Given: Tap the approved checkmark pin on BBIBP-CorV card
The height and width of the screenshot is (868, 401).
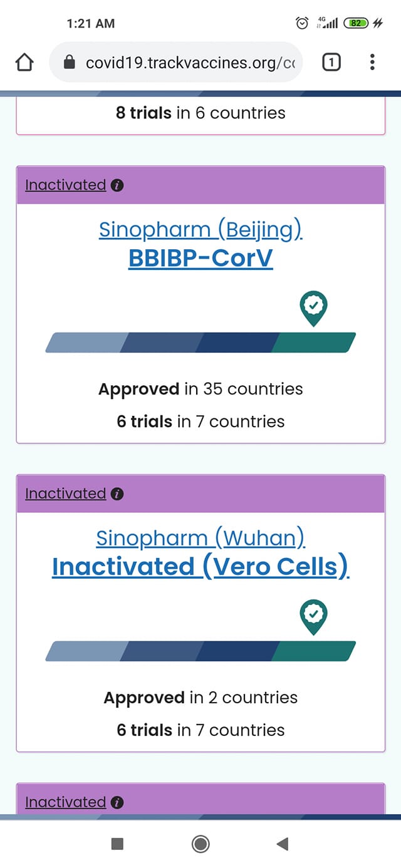Looking at the screenshot, I should tap(313, 307).
